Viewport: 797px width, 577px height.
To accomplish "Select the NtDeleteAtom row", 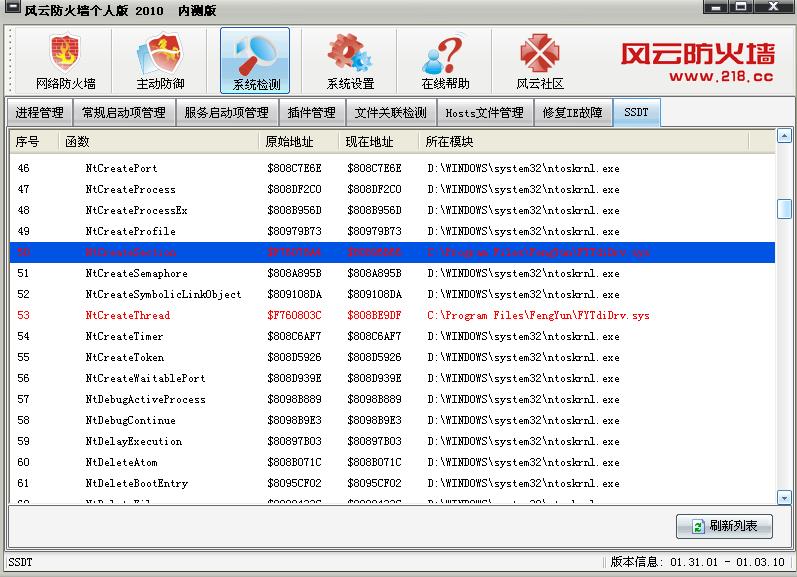I will (392, 463).
